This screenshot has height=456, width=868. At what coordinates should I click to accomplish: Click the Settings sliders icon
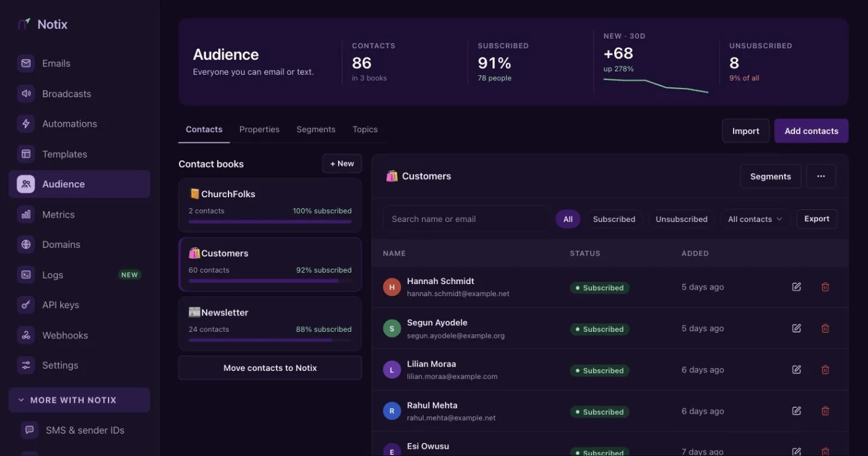pos(26,365)
